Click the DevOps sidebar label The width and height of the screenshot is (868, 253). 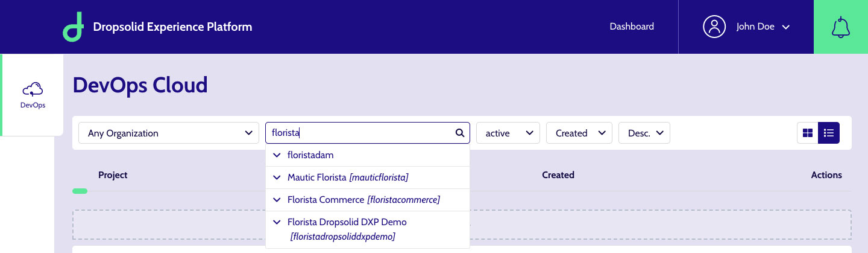33,105
